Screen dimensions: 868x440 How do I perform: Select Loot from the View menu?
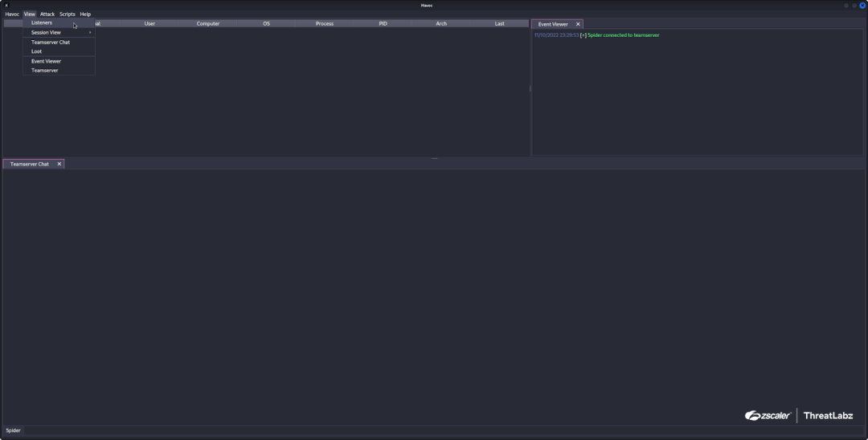point(37,51)
